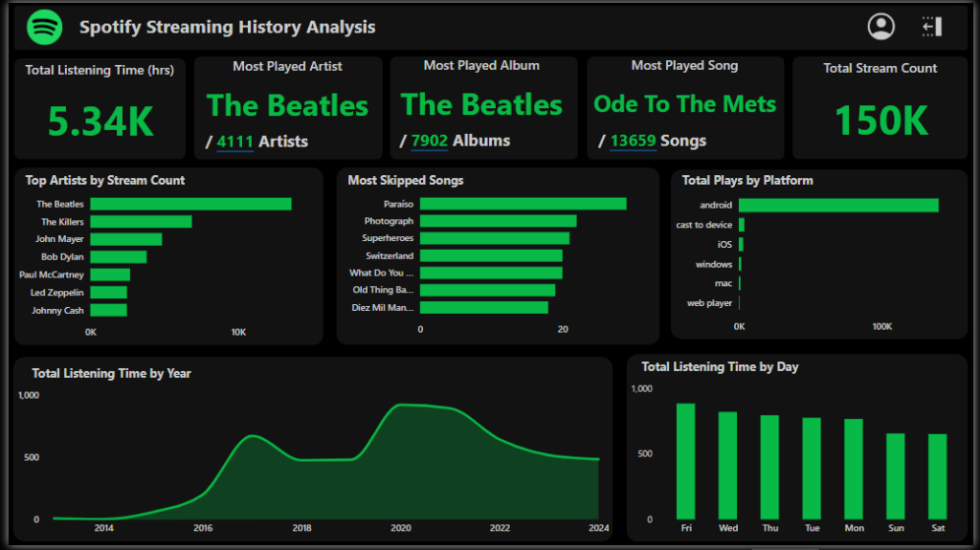Select the cast to device platform bar
The height and width of the screenshot is (550, 980).
click(x=742, y=225)
